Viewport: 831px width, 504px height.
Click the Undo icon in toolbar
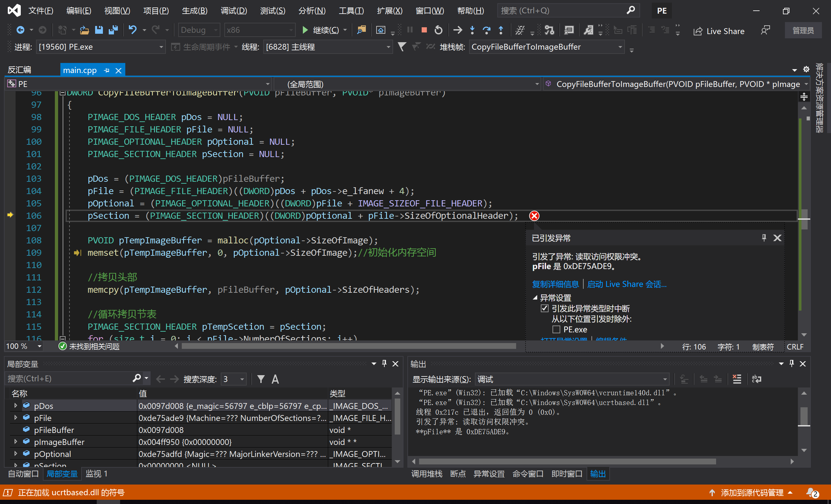pos(132,30)
